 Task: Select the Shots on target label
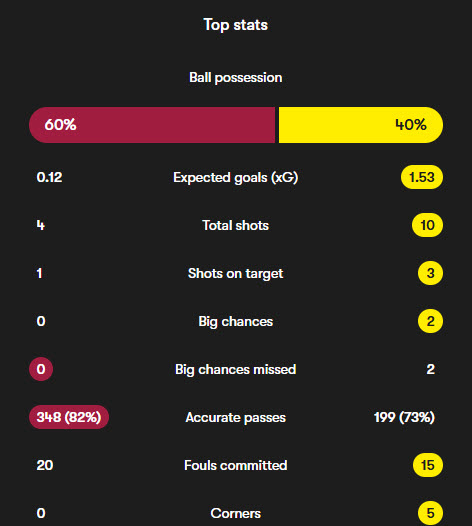click(x=235, y=273)
